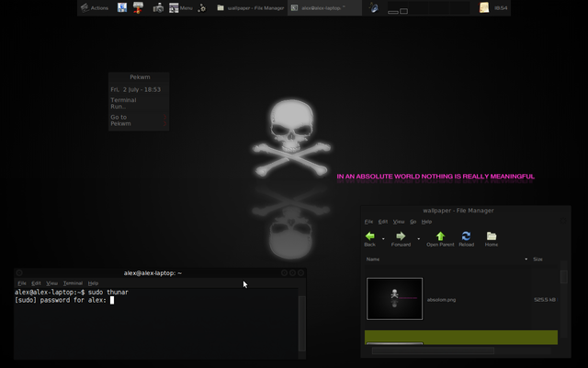This screenshot has width=588, height=368.
Task: Open Go menu in File Manager
Action: click(413, 222)
